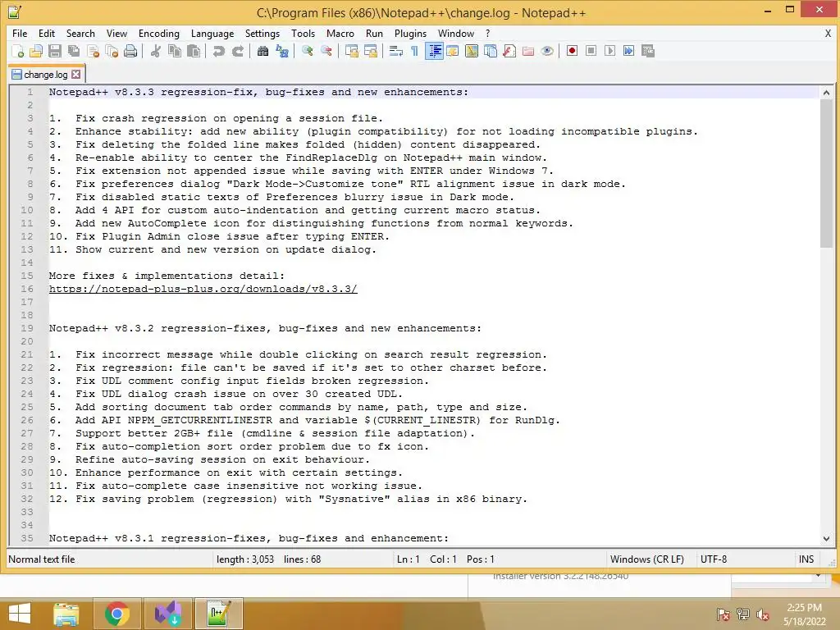840x630 pixels.
Task: Open the Tools menu
Action: point(303,33)
